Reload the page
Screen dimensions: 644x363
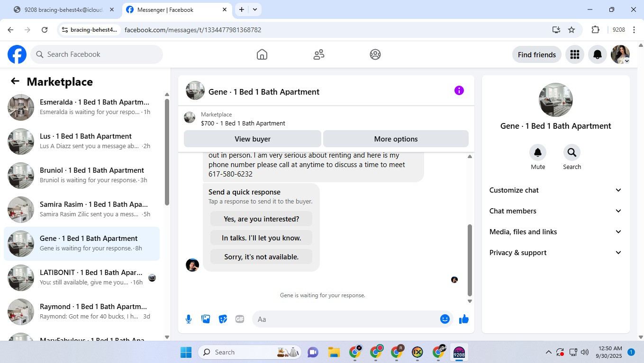(x=45, y=30)
